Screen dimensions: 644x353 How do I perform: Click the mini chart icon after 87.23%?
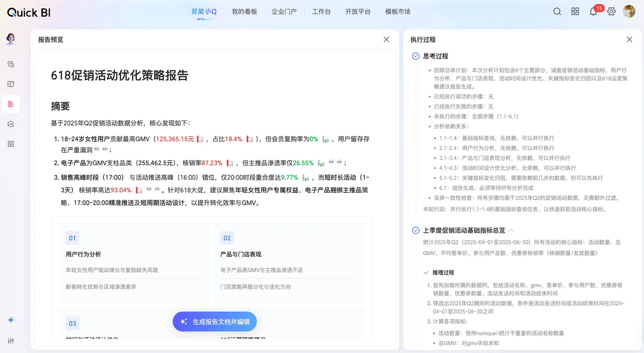pos(230,163)
